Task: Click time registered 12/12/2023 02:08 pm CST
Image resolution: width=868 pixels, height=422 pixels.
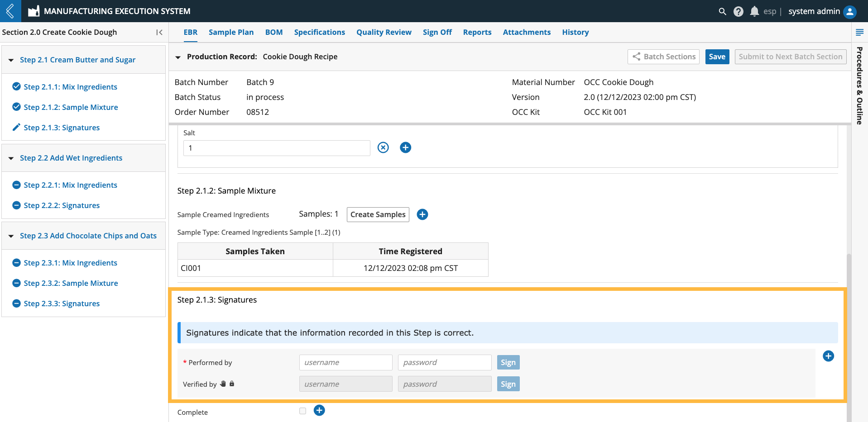Action: (x=411, y=268)
